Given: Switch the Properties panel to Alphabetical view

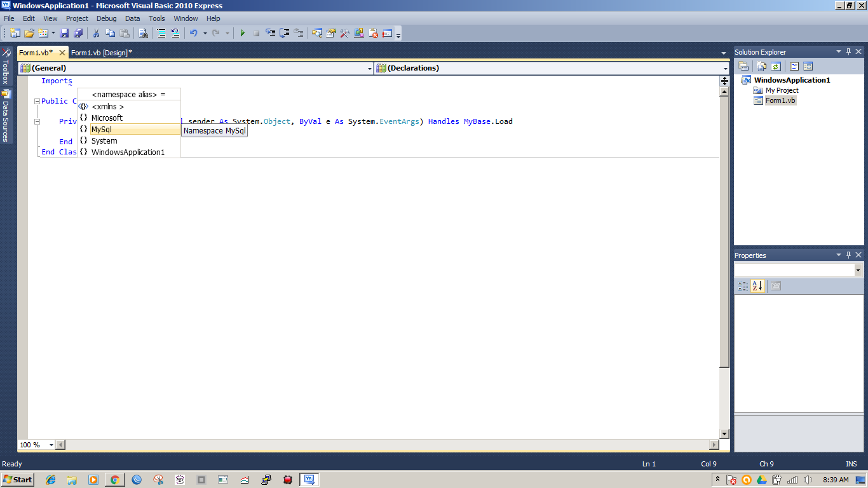Looking at the screenshot, I should (757, 287).
